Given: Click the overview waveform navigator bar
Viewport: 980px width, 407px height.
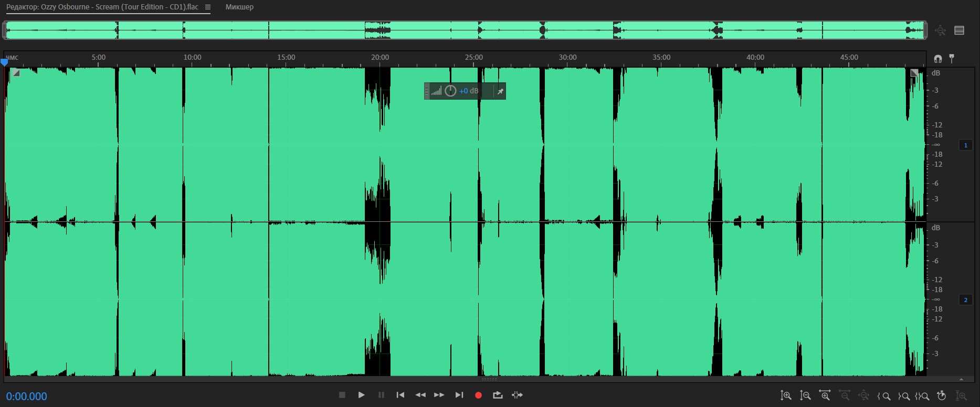Looking at the screenshot, I should pos(465,30).
